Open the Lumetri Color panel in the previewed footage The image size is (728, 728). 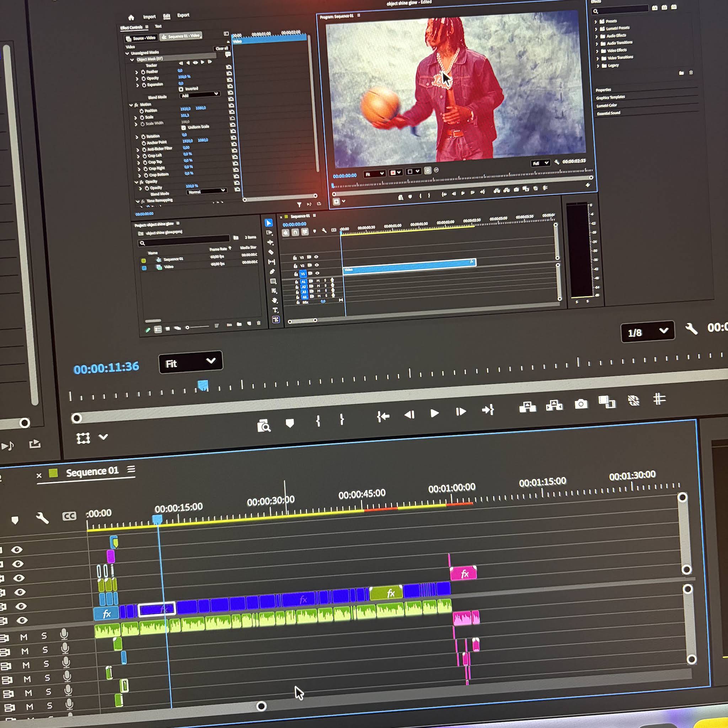pos(607,105)
